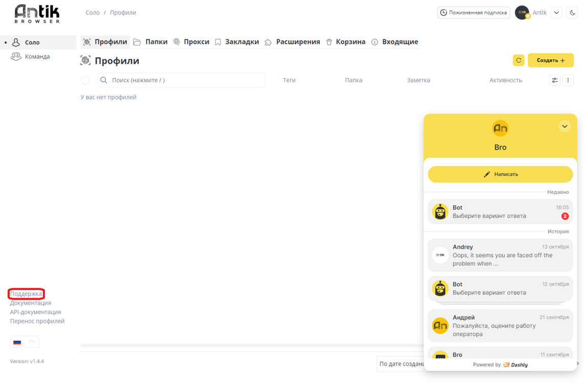Click the red unread badge 2
The image size is (587, 392).
565,216
